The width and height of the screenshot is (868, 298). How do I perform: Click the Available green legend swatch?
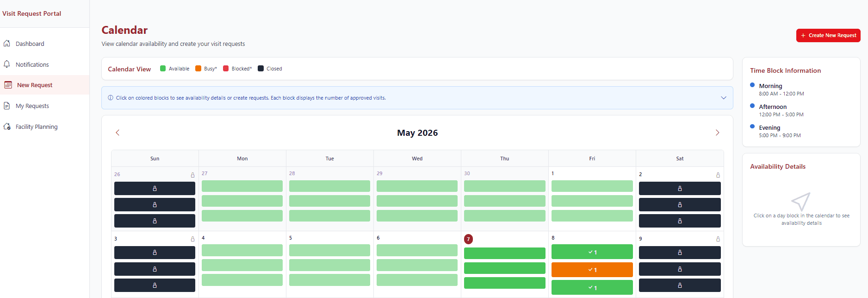click(x=163, y=69)
